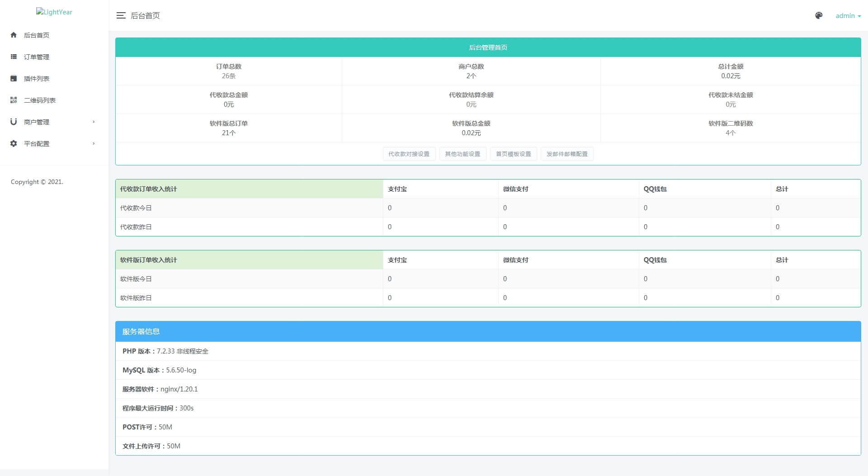This screenshot has width=868, height=476.
Task: Click the 发邮件邮箱配置 button
Action: pos(567,154)
